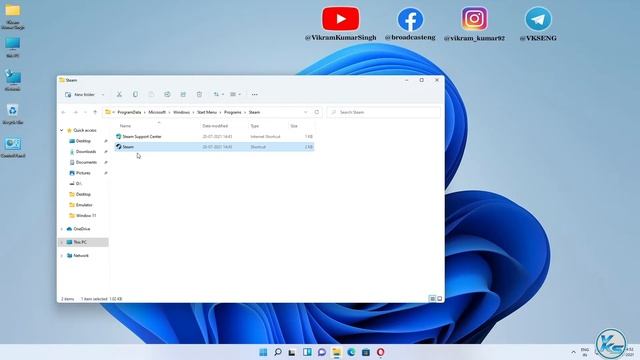Go up one folder level
640x360 pixels.
(x=95, y=112)
